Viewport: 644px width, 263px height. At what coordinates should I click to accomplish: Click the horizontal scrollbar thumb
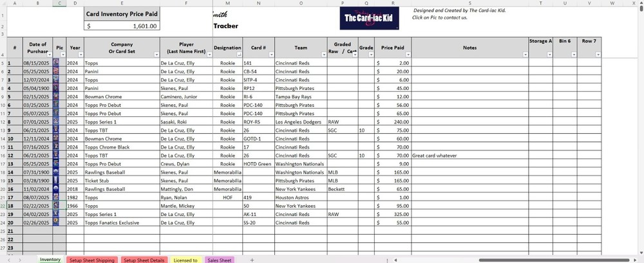click(x=554, y=260)
